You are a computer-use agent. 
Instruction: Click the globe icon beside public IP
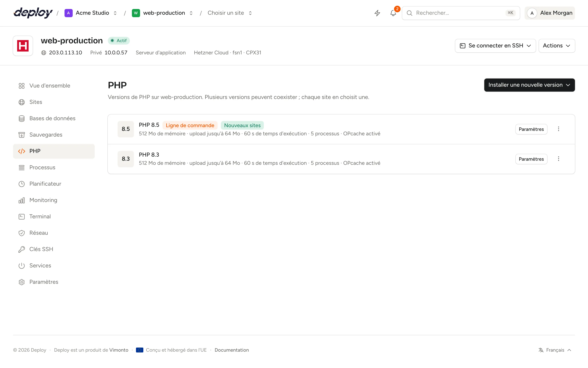[x=44, y=53]
